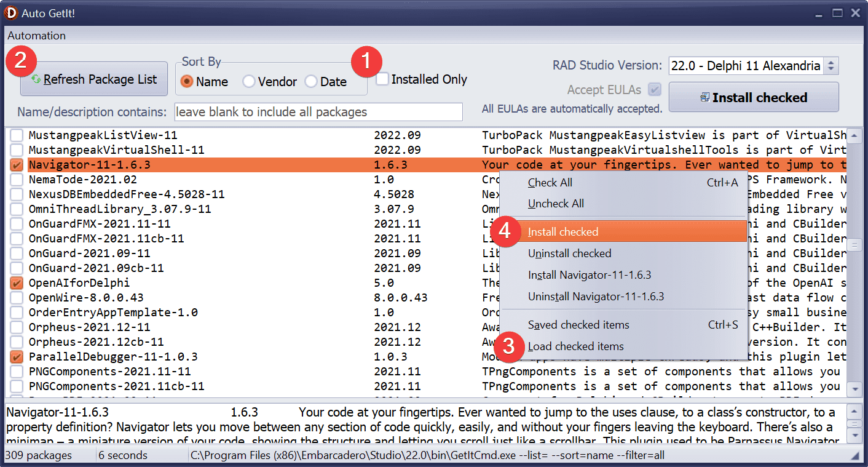Click the package list scrollbar up arrow

pos(854,136)
